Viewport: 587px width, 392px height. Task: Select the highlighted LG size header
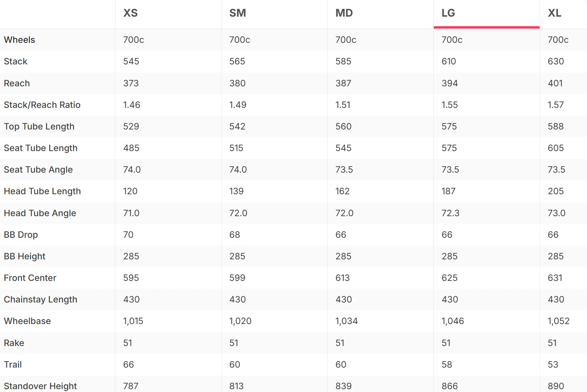pyautogui.click(x=448, y=13)
